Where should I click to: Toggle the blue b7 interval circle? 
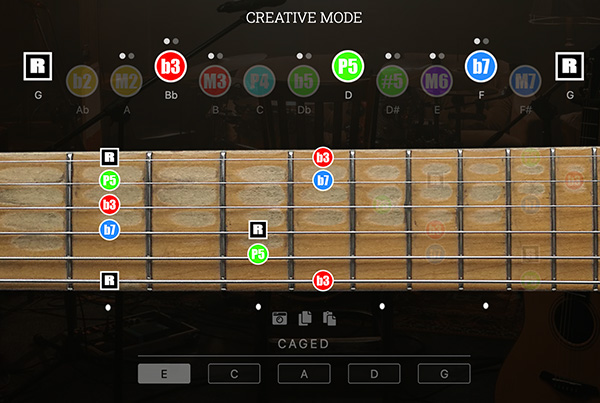481,66
